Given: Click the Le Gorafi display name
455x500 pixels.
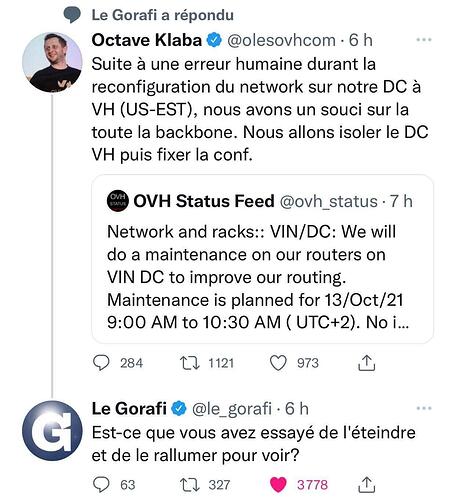Looking at the screenshot, I should click(x=129, y=409).
